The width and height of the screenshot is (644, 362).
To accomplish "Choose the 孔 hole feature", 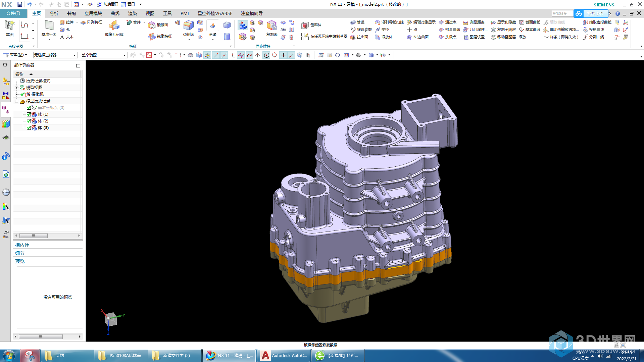I will (x=65, y=30).
